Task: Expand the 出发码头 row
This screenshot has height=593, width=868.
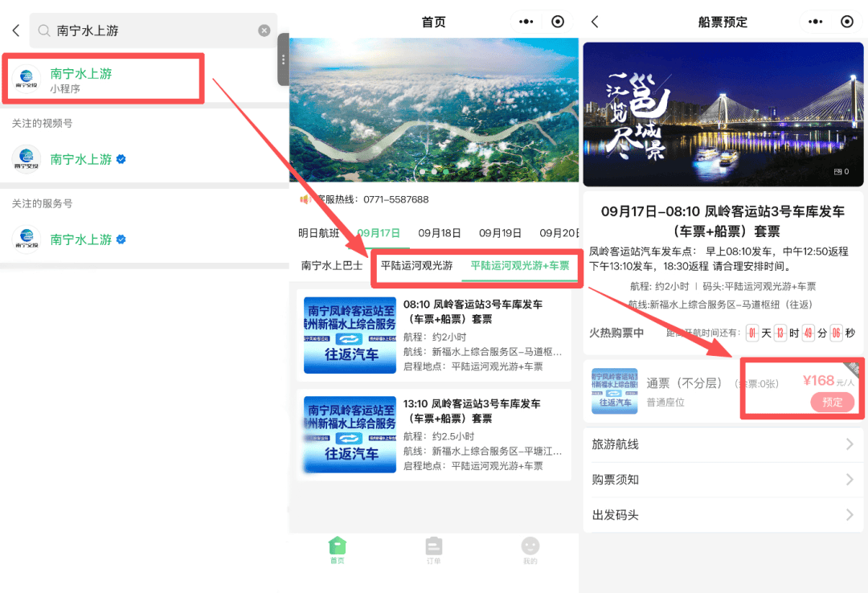Action: 723,515
